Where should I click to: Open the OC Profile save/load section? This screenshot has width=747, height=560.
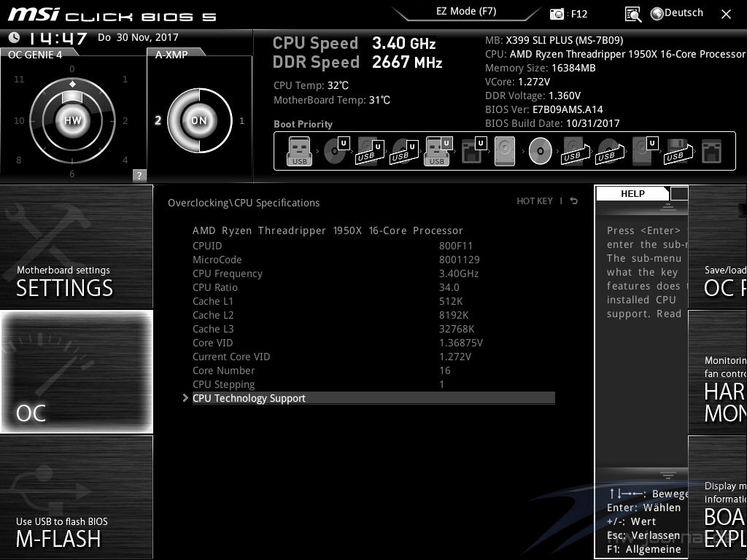718,246
